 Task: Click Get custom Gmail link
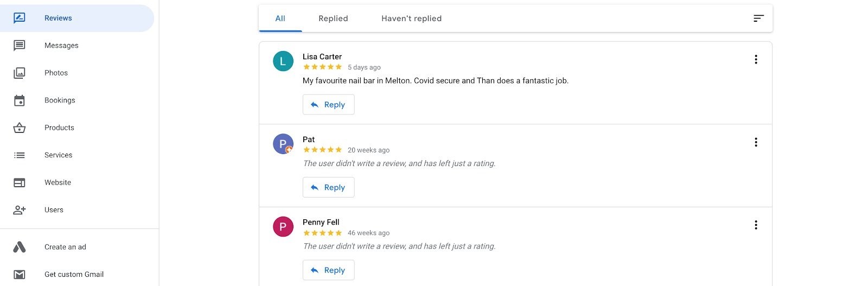pos(74,275)
